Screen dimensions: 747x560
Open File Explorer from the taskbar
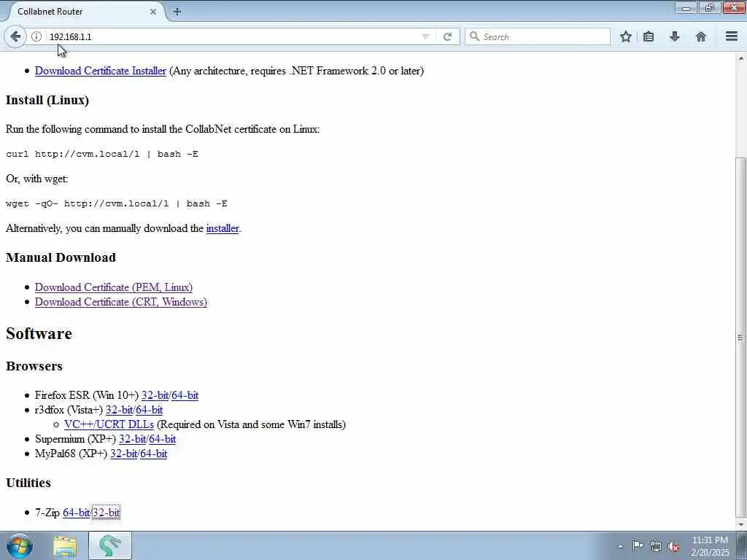pyautogui.click(x=65, y=546)
